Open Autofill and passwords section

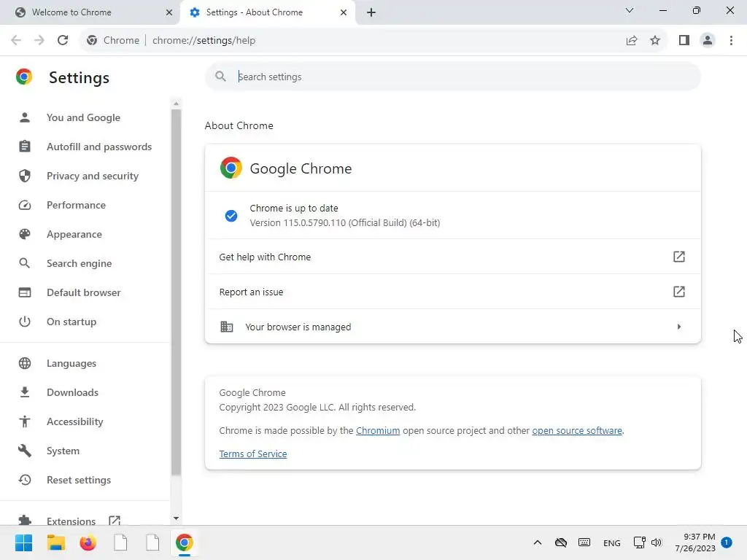[x=99, y=147]
